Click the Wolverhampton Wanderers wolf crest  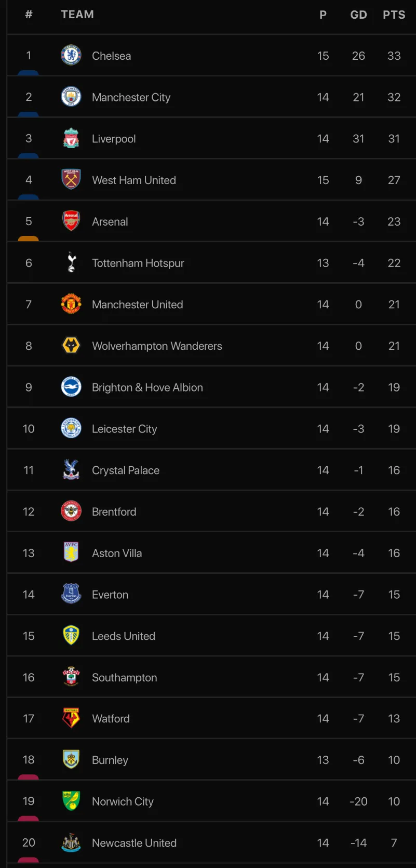71,346
